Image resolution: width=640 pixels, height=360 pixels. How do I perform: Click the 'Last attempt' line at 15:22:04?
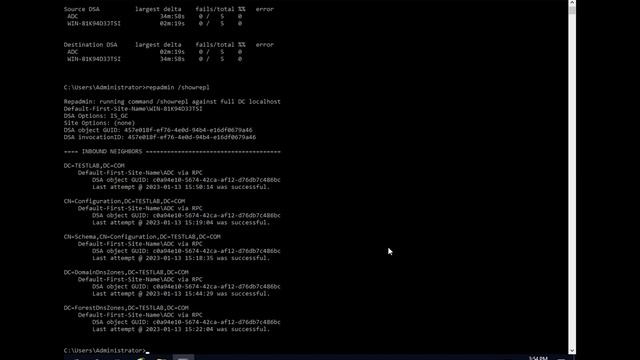click(x=181, y=329)
